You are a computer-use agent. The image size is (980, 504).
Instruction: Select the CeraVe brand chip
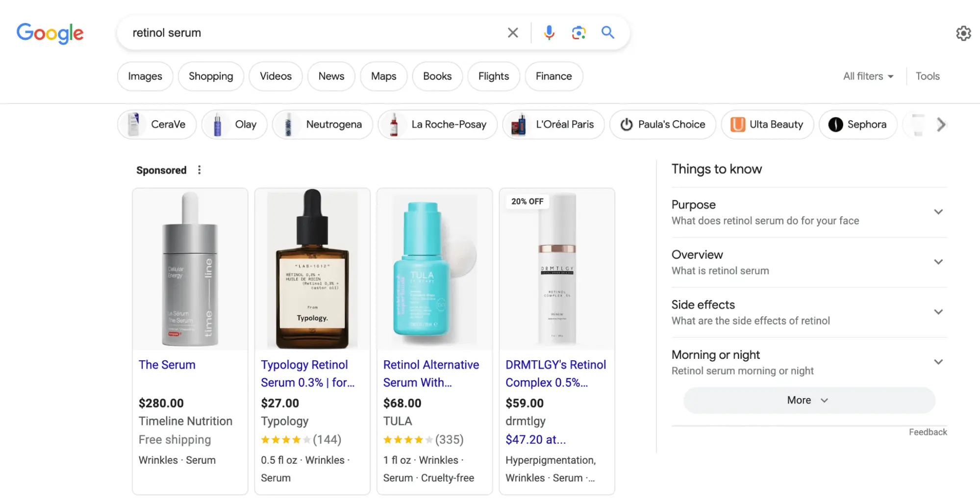click(157, 125)
